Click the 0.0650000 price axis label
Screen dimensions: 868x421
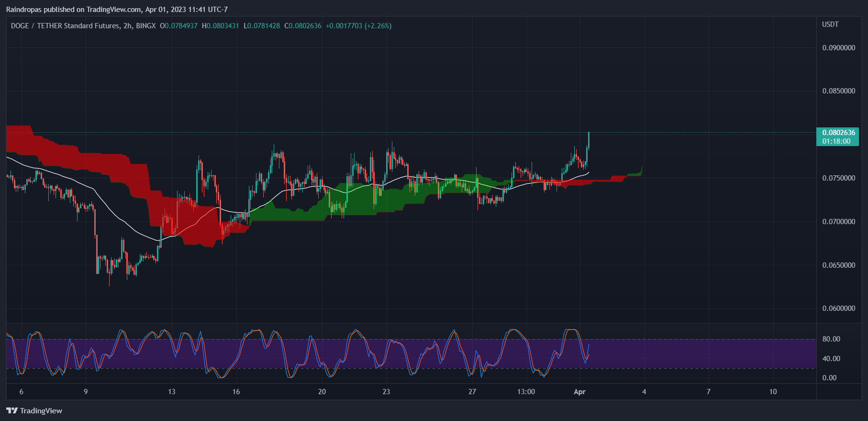tap(839, 265)
